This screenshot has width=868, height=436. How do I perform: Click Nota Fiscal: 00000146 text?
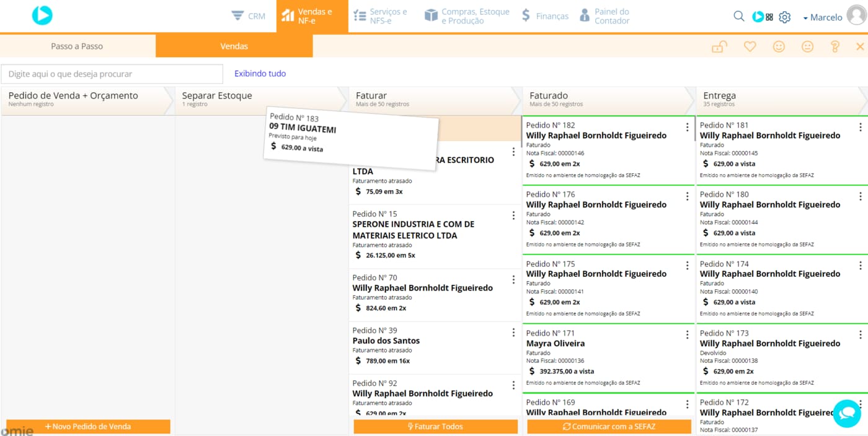click(x=555, y=153)
